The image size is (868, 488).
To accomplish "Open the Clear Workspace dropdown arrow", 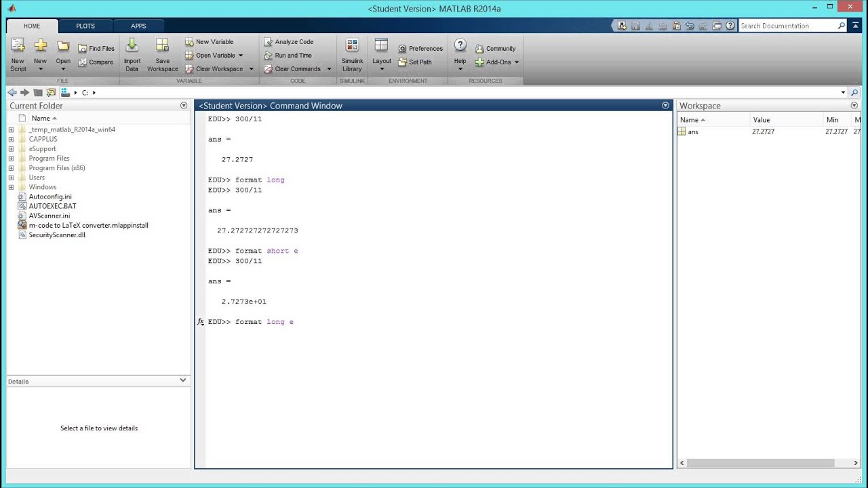I will click(x=251, y=69).
